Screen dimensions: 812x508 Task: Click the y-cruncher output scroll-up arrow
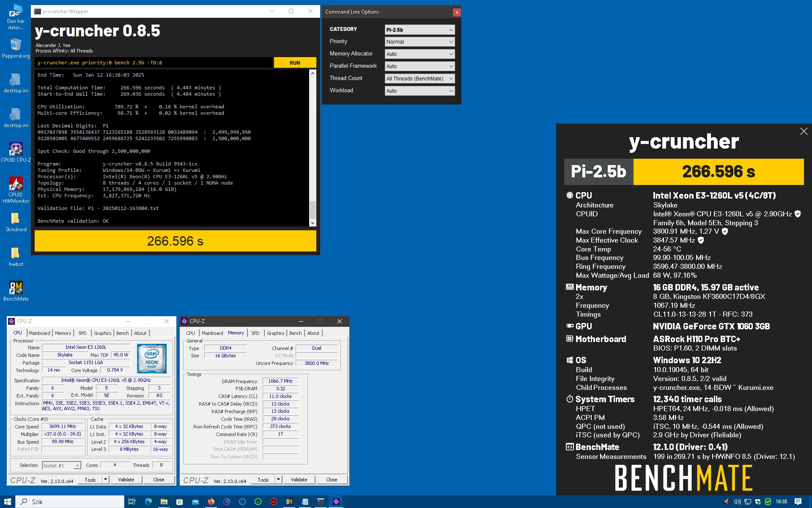pyautogui.click(x=313, y=73)
